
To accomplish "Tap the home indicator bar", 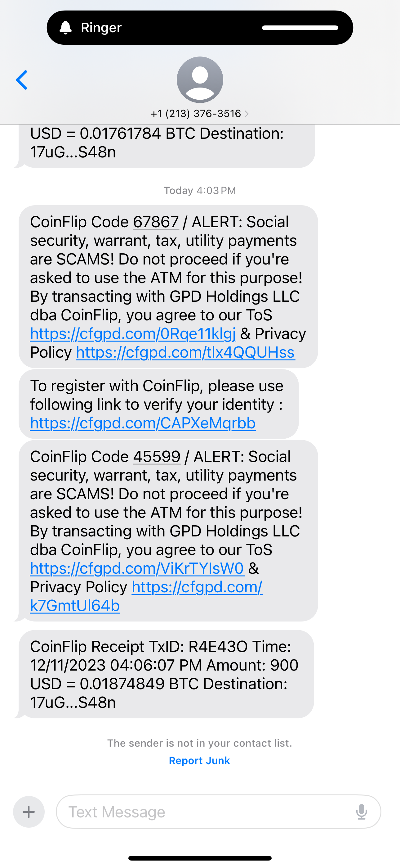I will pos(200,858).
